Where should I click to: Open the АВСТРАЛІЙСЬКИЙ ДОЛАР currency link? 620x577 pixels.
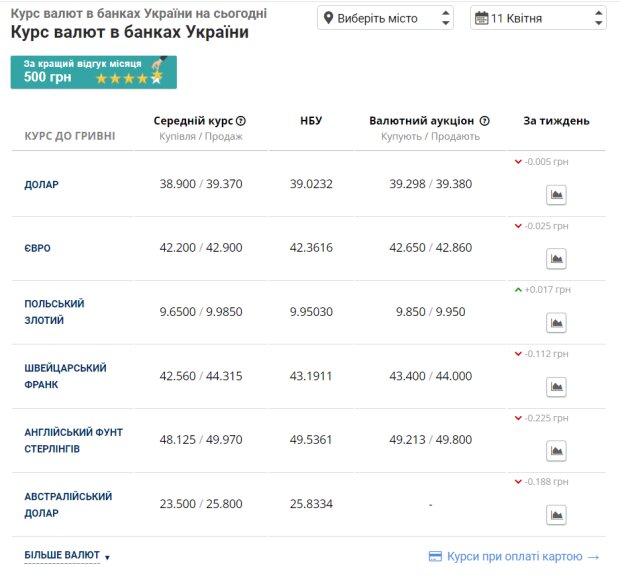[68, 504]
